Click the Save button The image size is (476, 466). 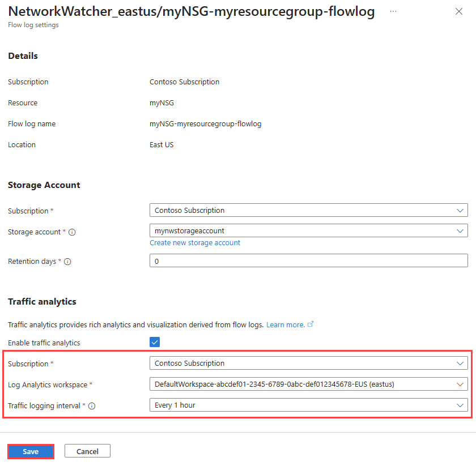(30, 451)
